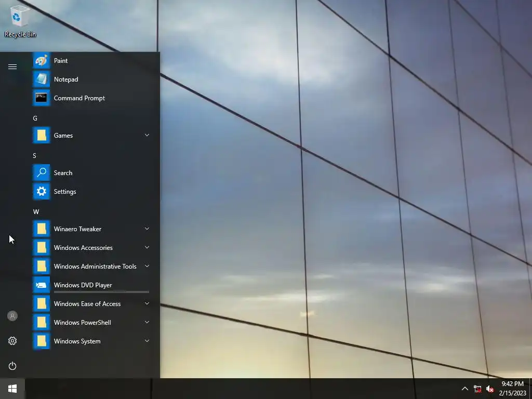Click the Power button in Start sidebar

[x=12, y=366]
